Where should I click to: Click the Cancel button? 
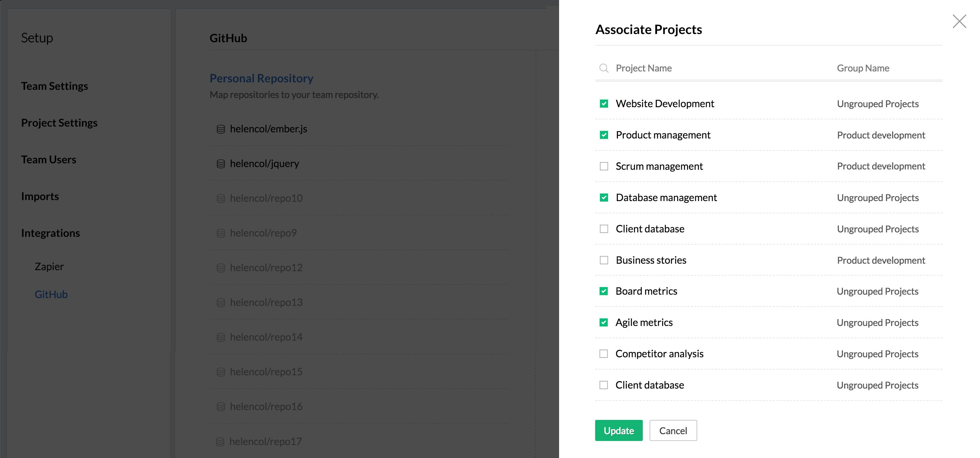[x=673, y=431]
